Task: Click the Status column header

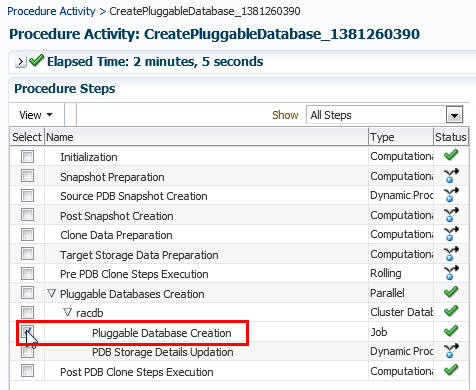Action: click(x=451, y=137)
